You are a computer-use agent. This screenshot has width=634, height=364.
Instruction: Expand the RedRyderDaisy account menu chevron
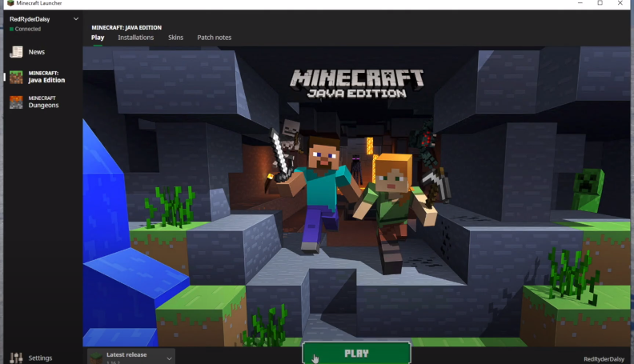point(75,19)
